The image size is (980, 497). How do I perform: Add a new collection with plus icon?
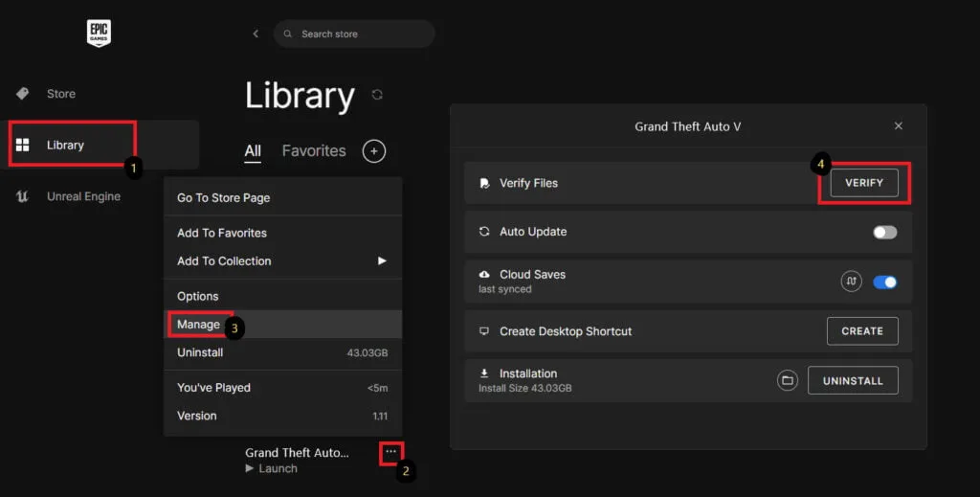tap(374, 150)
